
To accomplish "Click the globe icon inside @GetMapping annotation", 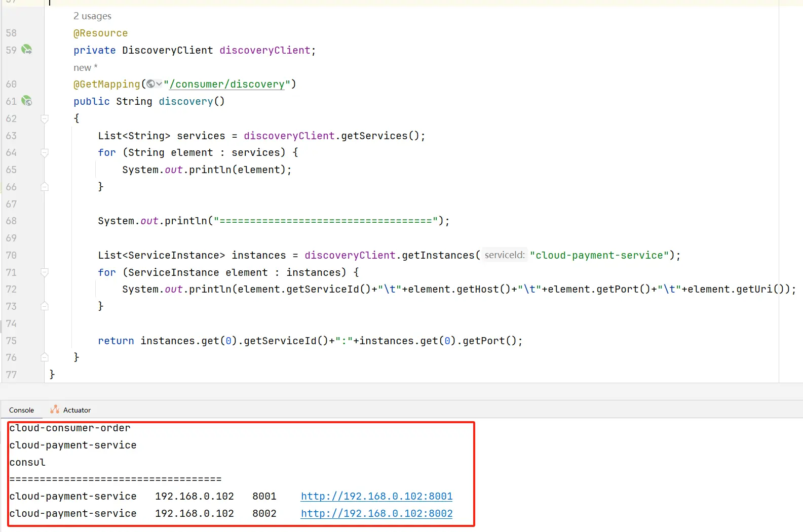I will coord(150,84).
